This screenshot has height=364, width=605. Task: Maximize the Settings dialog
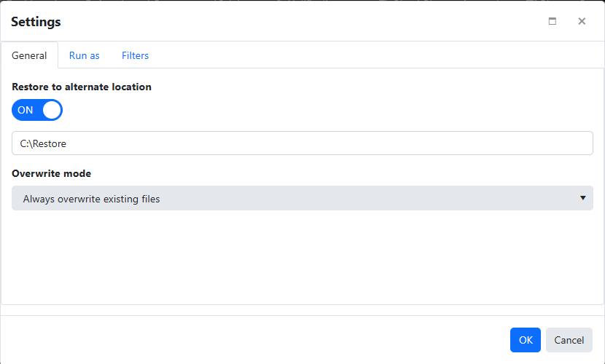[552, 21]
